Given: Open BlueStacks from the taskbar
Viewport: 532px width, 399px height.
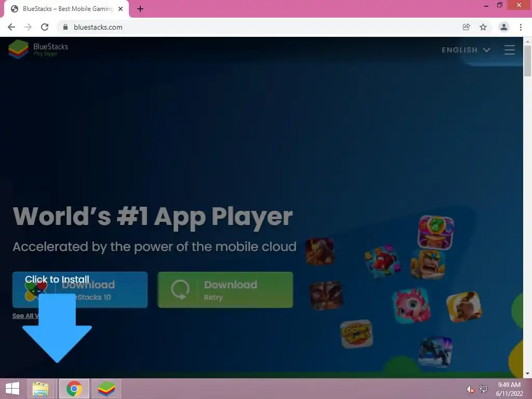Looking at the screenshot, I should 107,389.
